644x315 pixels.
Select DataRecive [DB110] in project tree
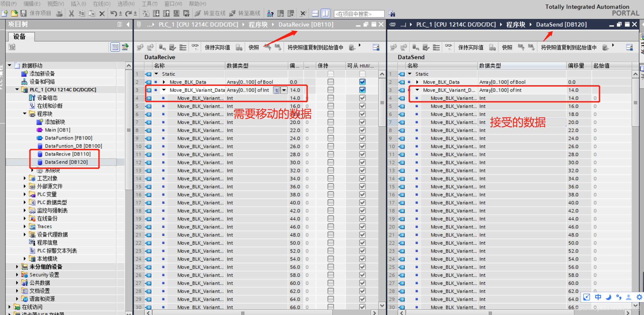[67, 154]
